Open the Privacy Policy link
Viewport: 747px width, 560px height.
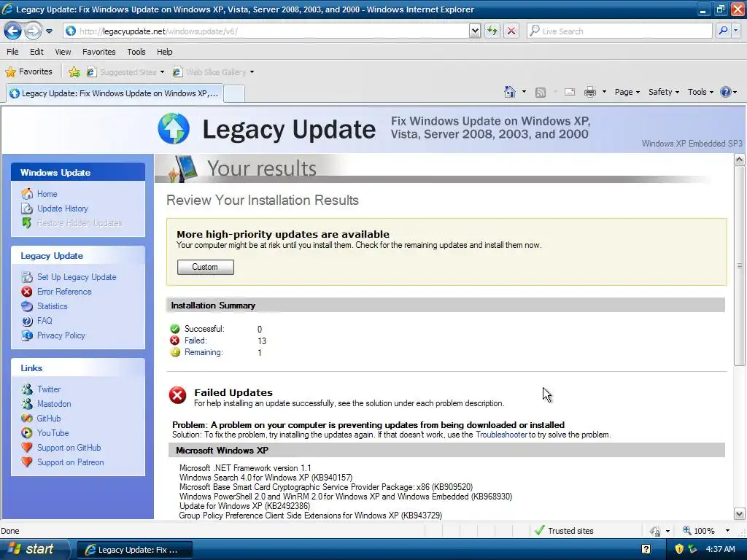tap(61, 335)
